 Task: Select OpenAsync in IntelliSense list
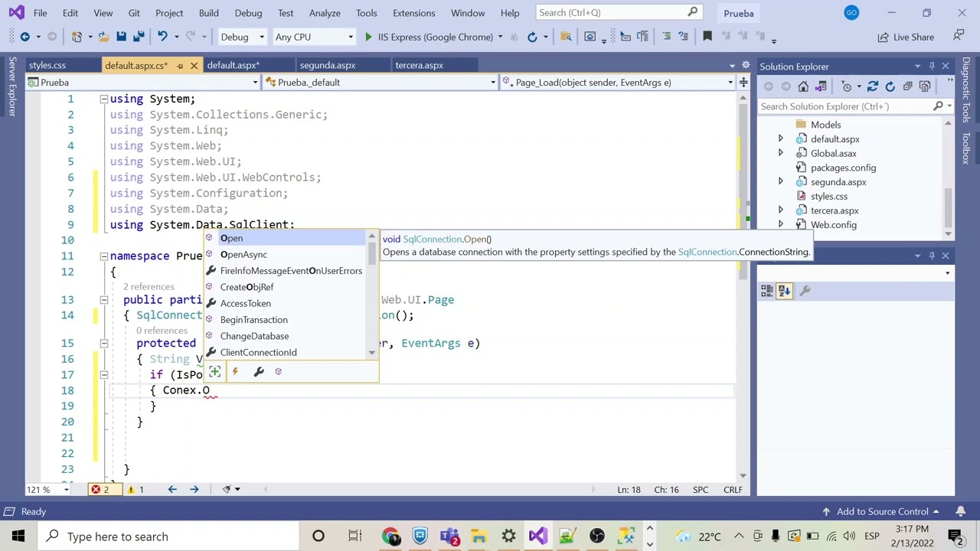point(286,255)
